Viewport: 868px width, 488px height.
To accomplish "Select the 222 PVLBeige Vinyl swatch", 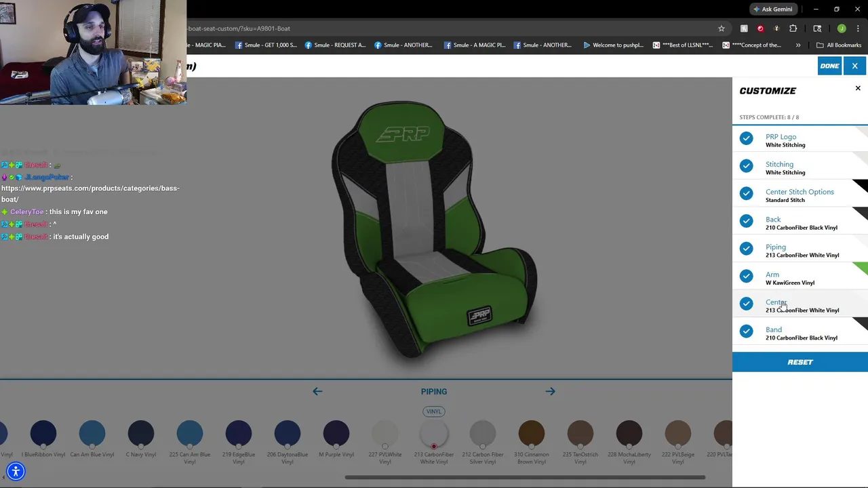I will pos(678,434).
